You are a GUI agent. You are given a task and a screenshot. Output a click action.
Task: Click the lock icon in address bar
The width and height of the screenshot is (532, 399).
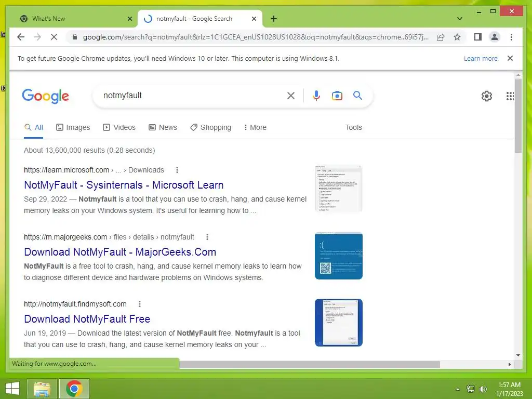pyautogui.click(x=75, y=37)
